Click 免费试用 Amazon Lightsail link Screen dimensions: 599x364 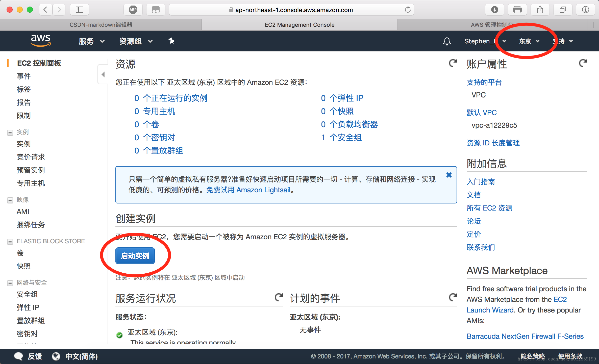tap(248, 190)
